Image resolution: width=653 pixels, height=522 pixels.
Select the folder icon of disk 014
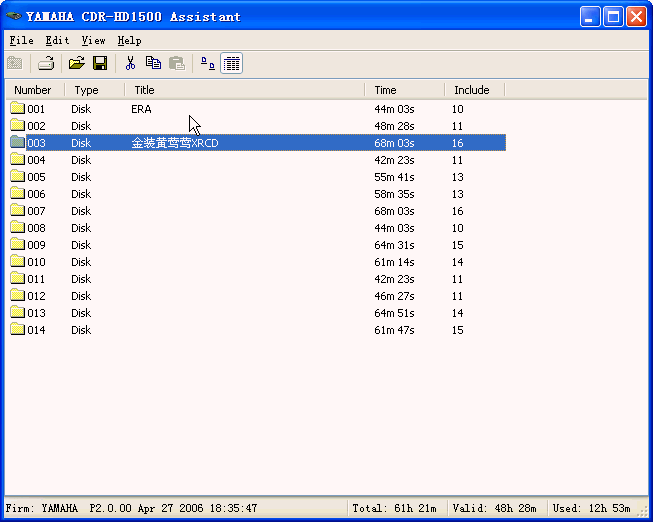[17, 330]
